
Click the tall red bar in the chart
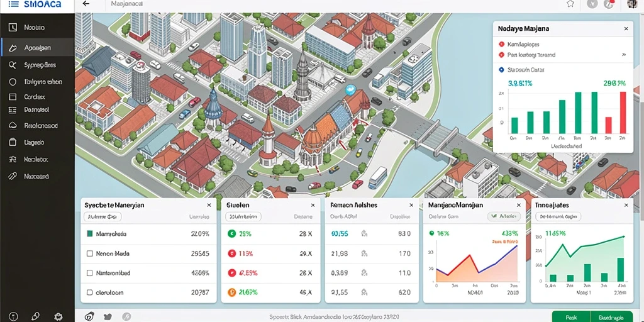tap(623, 113)
